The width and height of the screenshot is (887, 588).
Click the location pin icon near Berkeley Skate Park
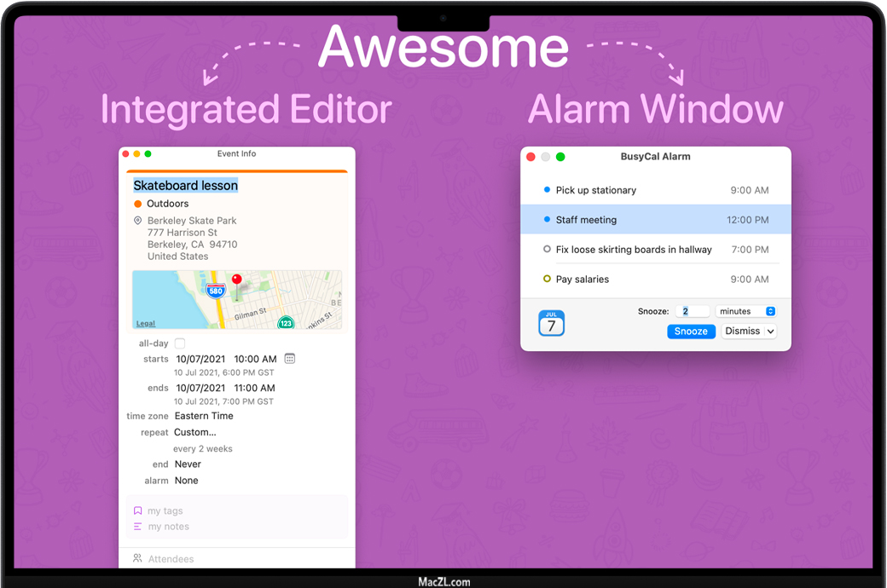[x=137, y=221]
